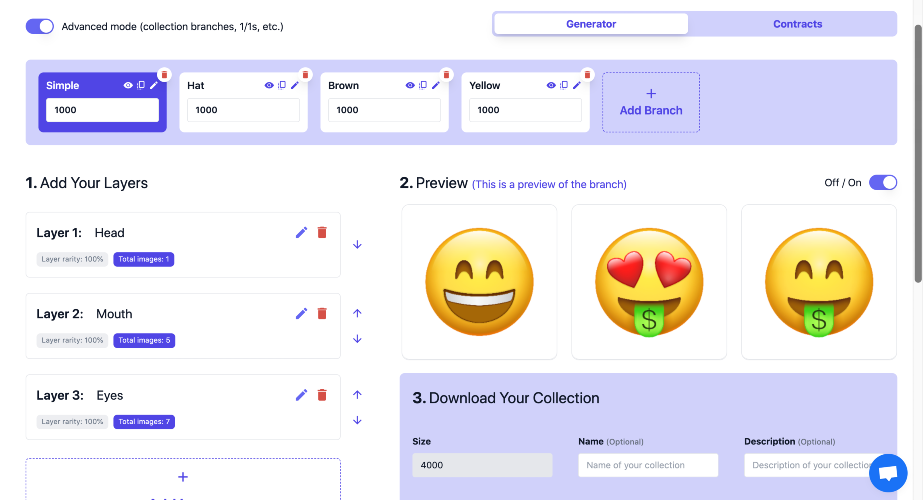Select the Simple branch card
Image resolution: width=923 pixels, height=500 pixels.
pos(102,102)
